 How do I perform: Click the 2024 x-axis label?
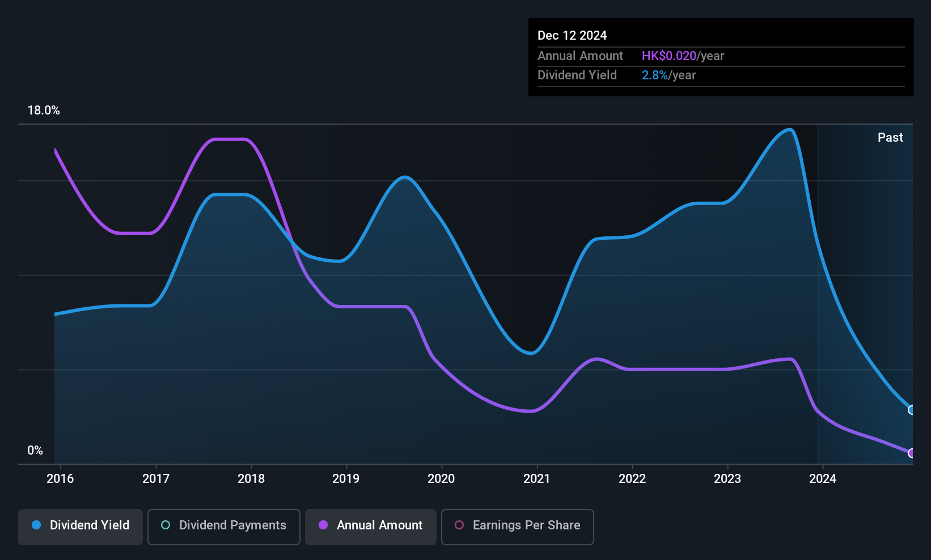coord(823,479)
